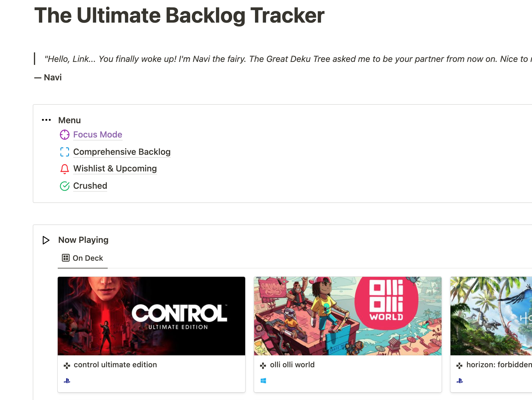Click the play triangle beside Now Playing
Screen dimensions: 532x400
46,240
